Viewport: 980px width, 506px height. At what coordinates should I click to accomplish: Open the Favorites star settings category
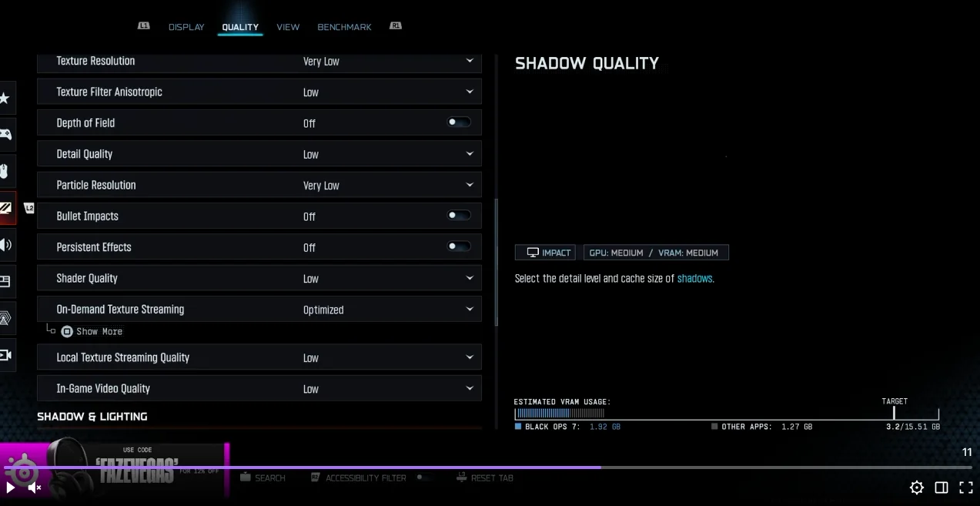(6, 98)
